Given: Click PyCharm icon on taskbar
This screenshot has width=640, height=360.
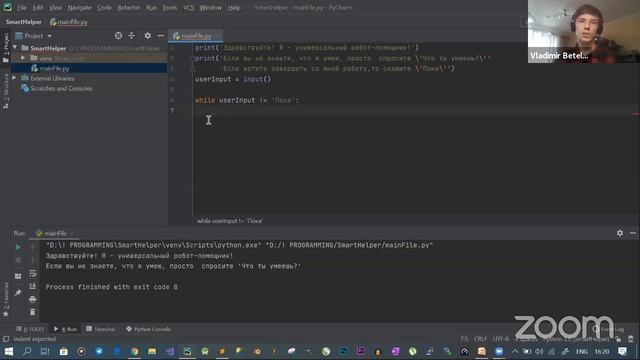Looking at the screenshot, I should [187, 351].
